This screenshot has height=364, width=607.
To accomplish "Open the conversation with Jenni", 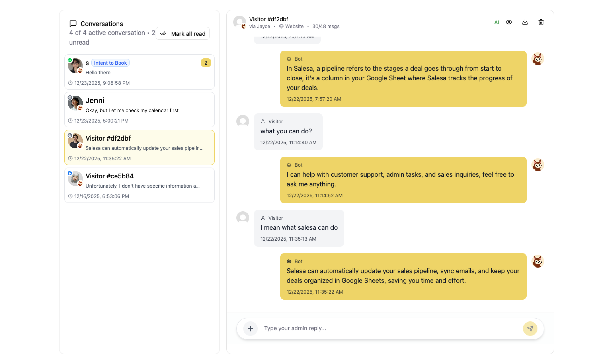I will pyautogui.click(x=139, y=110).
